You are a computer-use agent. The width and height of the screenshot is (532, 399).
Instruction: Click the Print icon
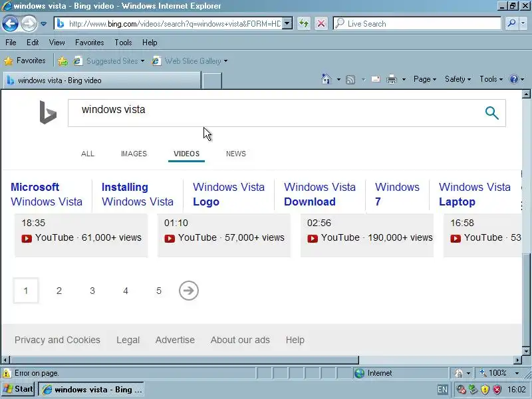tap(392, 79)
